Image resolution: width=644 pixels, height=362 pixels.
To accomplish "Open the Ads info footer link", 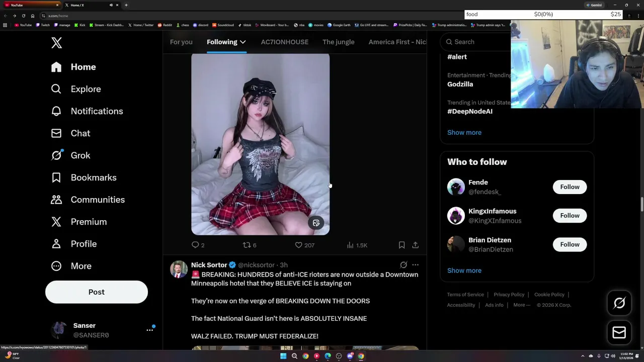I will pos(494,305).
